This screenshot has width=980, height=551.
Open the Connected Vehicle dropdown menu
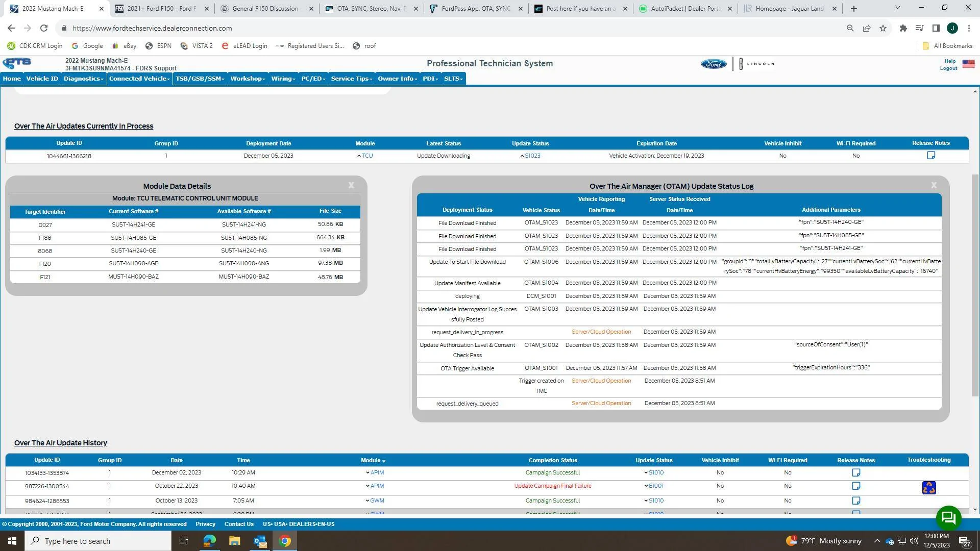(139, 79)
